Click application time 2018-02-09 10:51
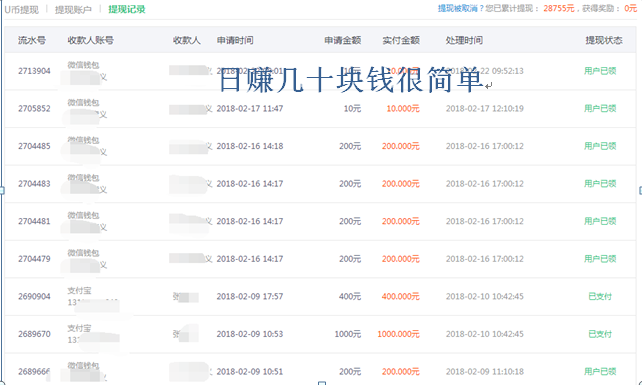This screenshot has width=642, height=385. pyautogui.click(x=250, y=371)
